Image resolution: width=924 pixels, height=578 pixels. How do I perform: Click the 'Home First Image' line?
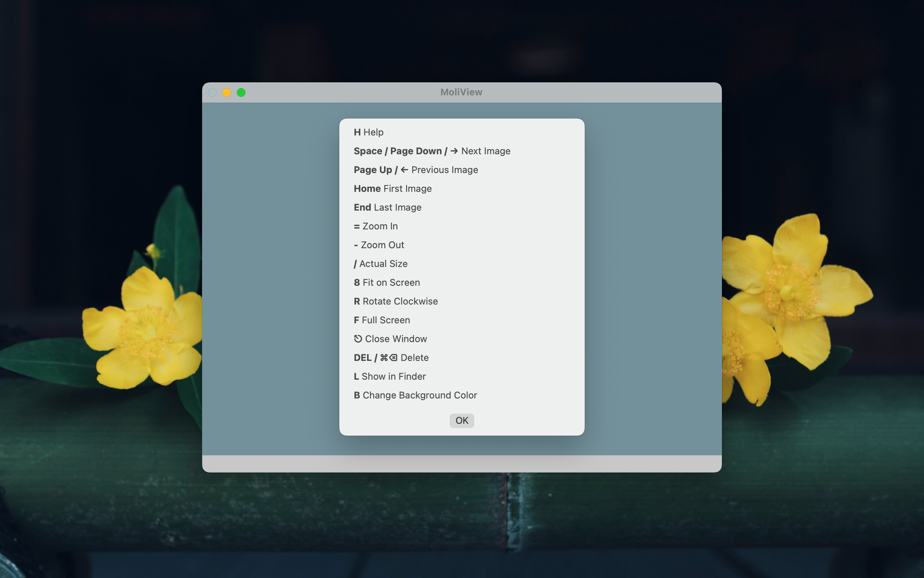[x=392, y=189]
